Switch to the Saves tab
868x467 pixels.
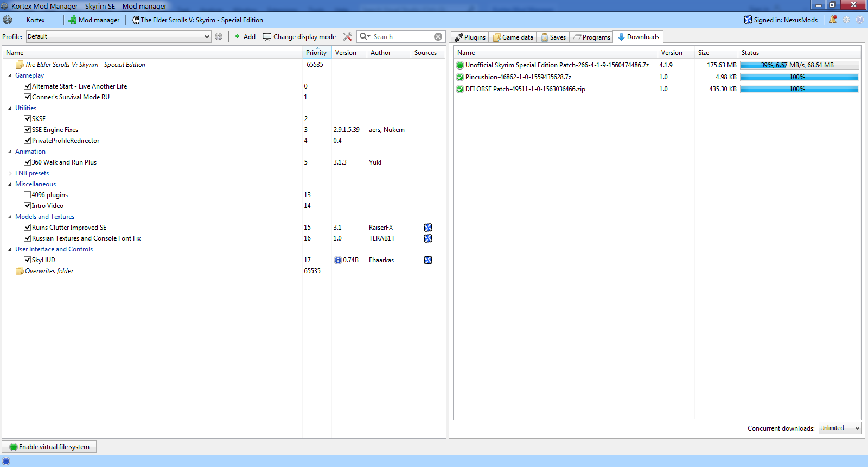553,37
